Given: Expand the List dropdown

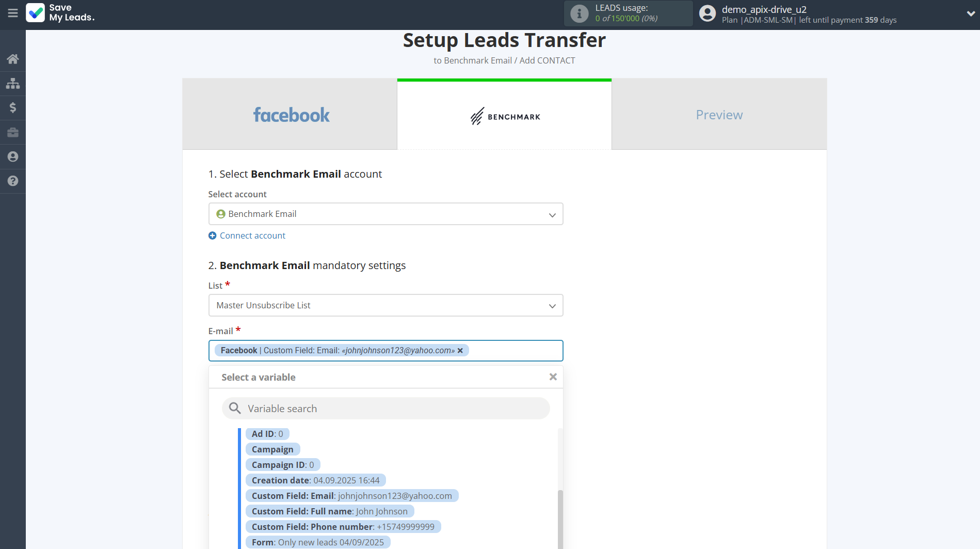Looking at the screenshot, I should [385, 305].
